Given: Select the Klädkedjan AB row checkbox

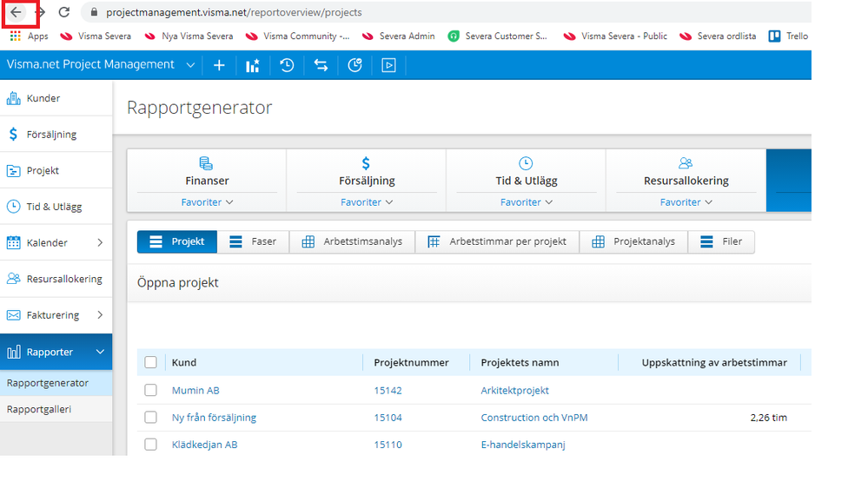Looking at the screenshot, I should [x=151, y=445].
